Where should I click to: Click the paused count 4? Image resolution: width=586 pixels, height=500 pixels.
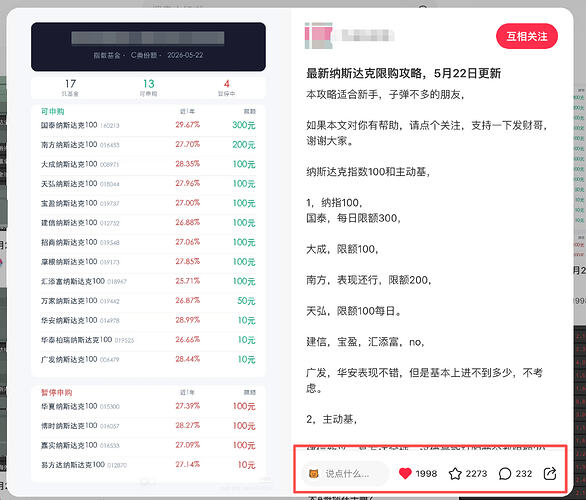(x=226, y=84)
